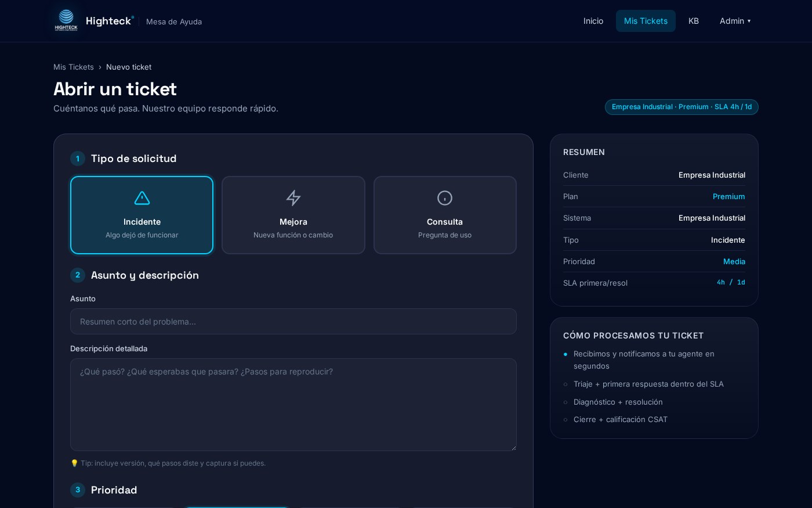Click the Incidente warning triangle icon
Image resolution: width=812 pixels, height=508 pixels.
142,198
